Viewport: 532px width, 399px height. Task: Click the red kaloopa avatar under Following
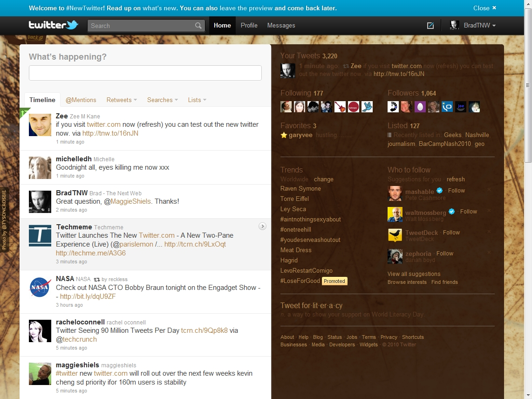click(354, 107)
